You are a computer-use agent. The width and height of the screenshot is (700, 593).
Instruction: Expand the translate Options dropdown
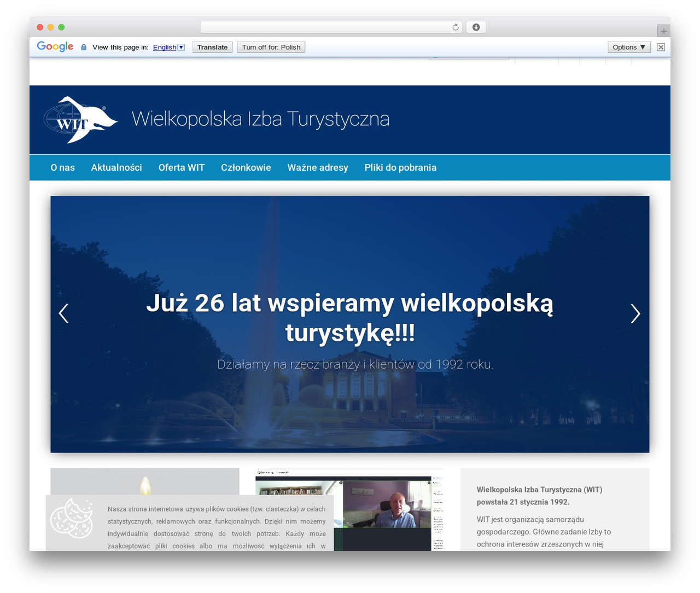(629, 47)
